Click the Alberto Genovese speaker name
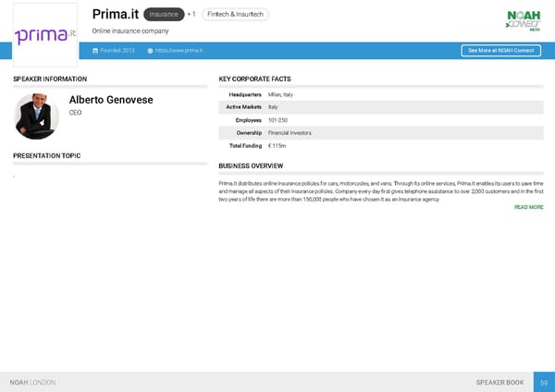The image size is (555, 392). (110, 100)
